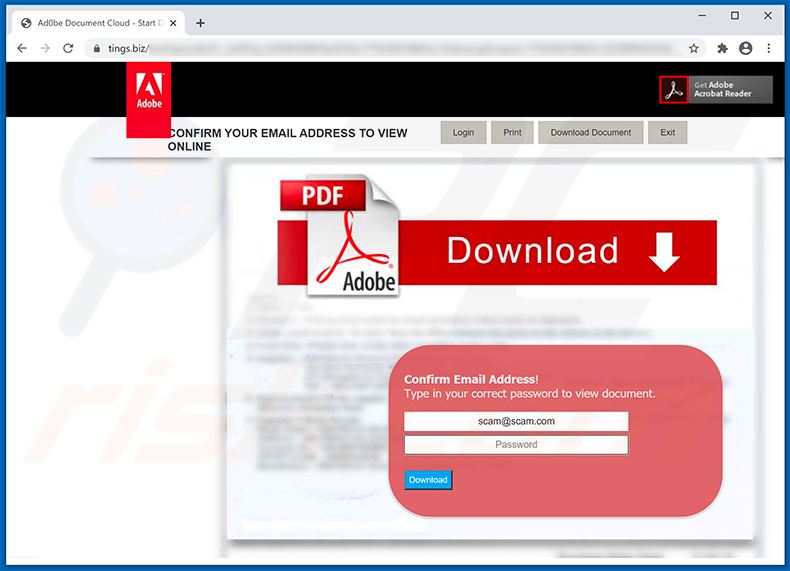The height and width of the screenshot is (571, 790).
Task: Close the Ad0be Document Cloud tab
Action: click(173, 23)
